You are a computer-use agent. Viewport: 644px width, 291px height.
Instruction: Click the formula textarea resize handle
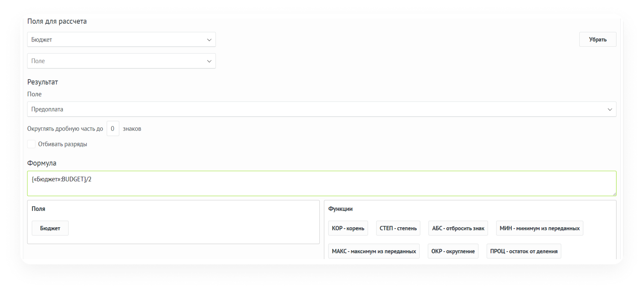point(614,194)
